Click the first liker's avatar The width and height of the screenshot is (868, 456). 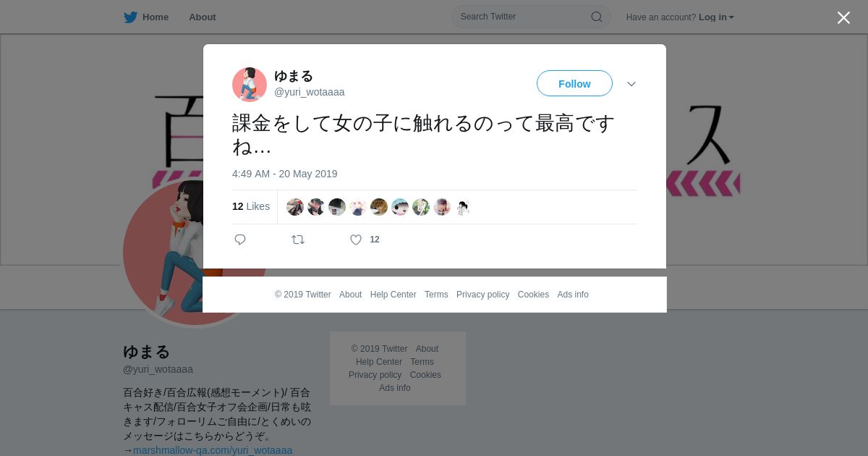point(295,207)
